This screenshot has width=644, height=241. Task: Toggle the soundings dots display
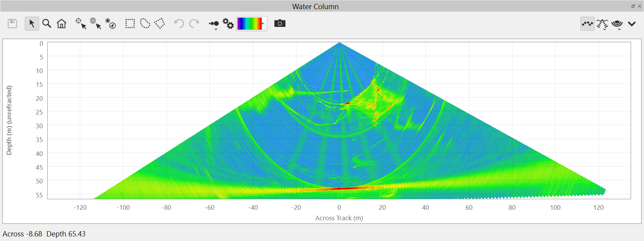pyautogui.click(x=587, y=24)
